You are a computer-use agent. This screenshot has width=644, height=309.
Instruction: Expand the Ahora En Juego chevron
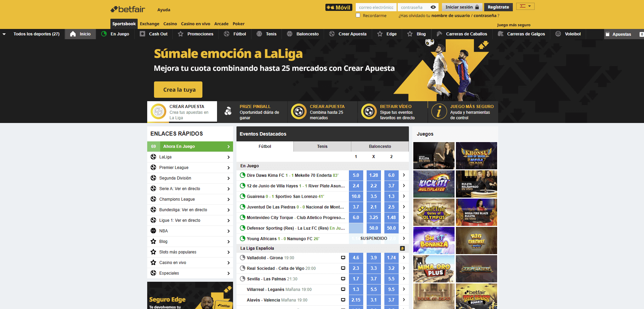tap(229, 146)
